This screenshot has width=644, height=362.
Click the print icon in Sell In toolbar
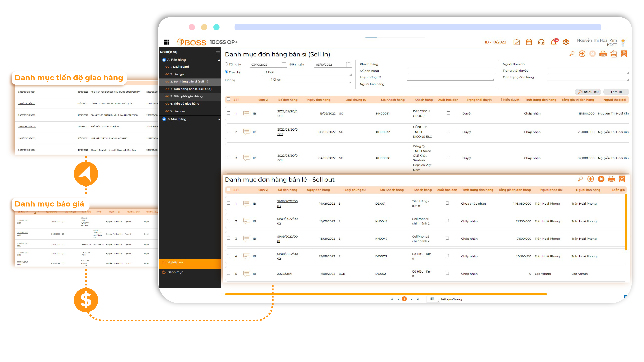click(603, 54)
